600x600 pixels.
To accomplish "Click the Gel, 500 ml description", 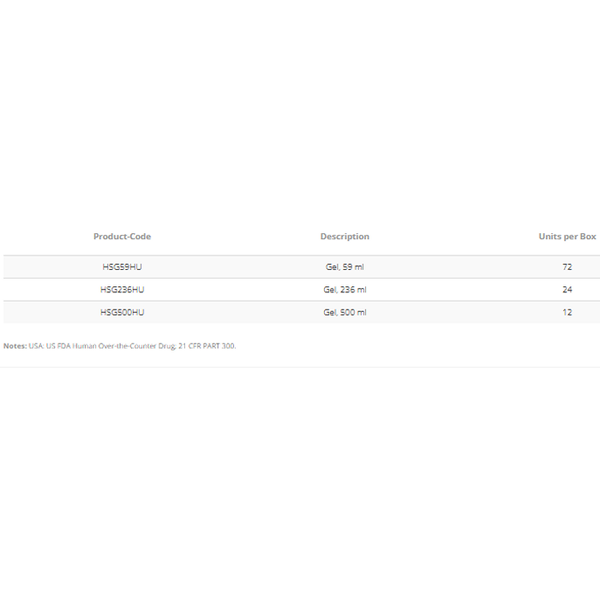I will pos(344,313).
